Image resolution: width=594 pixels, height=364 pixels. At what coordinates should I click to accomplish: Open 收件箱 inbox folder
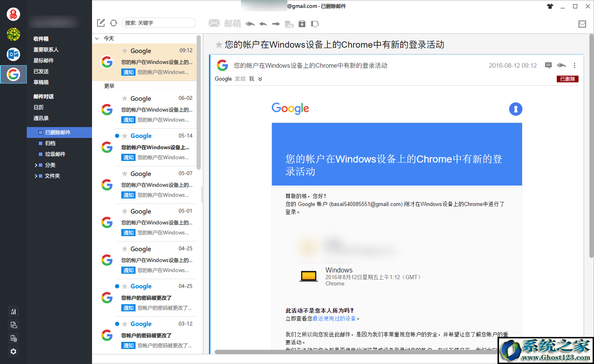point(41,39)
